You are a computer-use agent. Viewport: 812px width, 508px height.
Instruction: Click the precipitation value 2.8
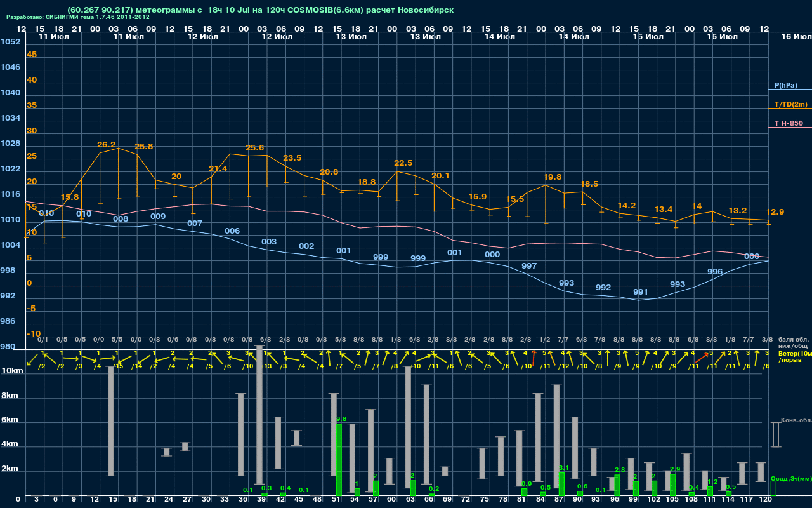coord(620,470)
